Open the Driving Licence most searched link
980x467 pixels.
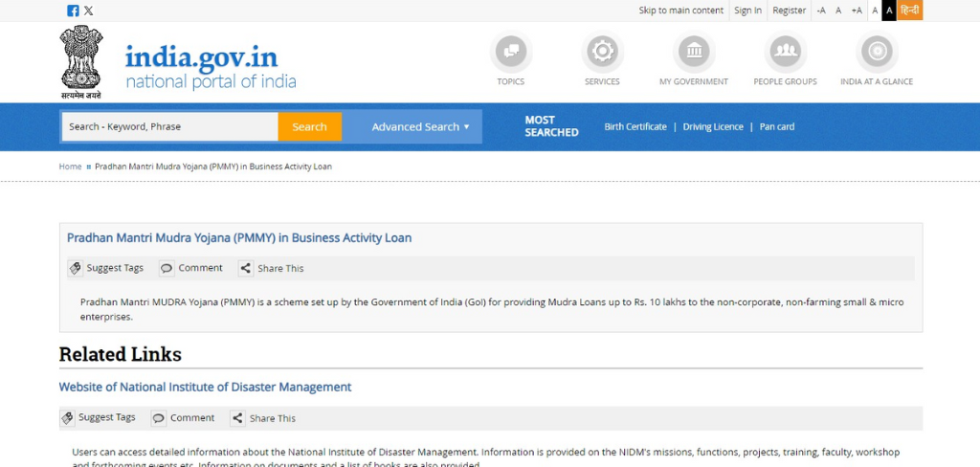point(712,127)
